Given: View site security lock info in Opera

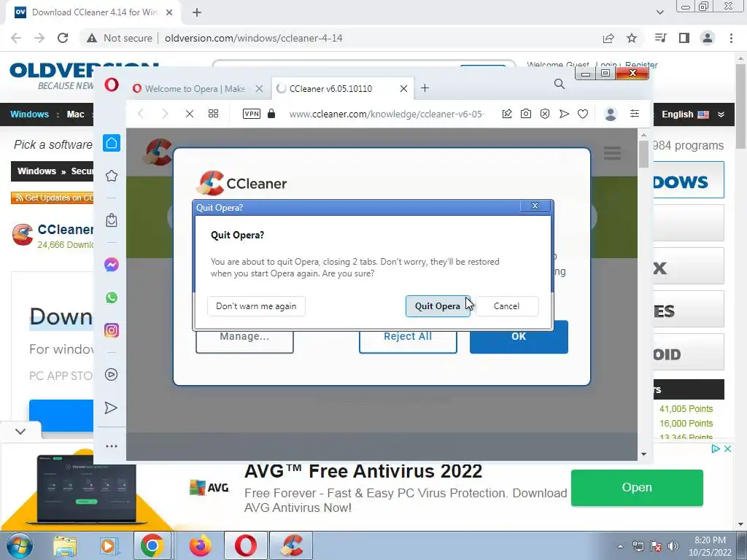Looking at the screenshot, I should click(271, 114).
